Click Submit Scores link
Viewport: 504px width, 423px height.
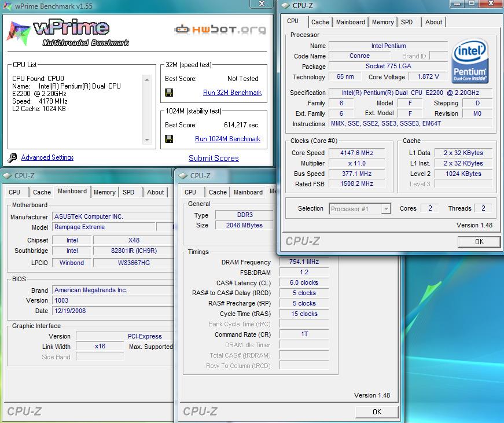pyautogui.click(x=214, y=158)
